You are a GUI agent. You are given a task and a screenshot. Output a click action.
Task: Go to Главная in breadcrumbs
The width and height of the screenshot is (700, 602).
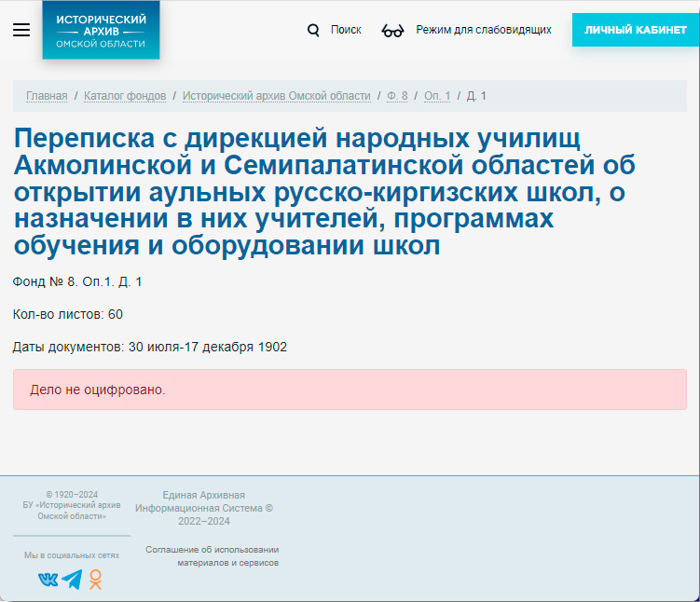(x=47, y=96)
